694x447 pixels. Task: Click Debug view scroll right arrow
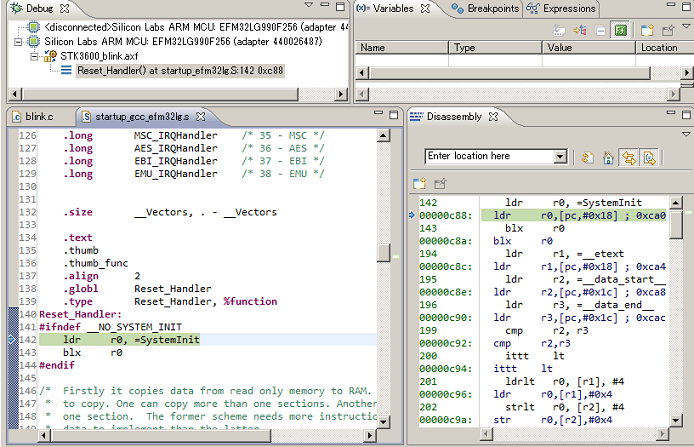340,94
